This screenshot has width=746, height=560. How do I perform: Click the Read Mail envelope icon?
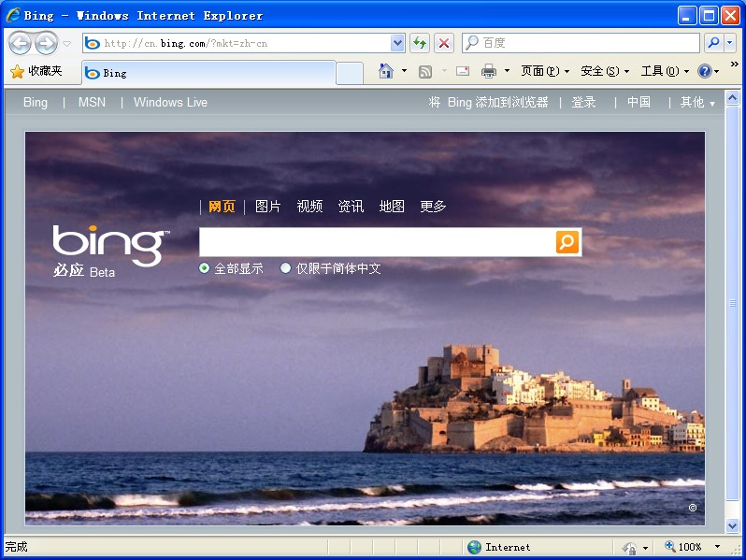click(463, 71)
